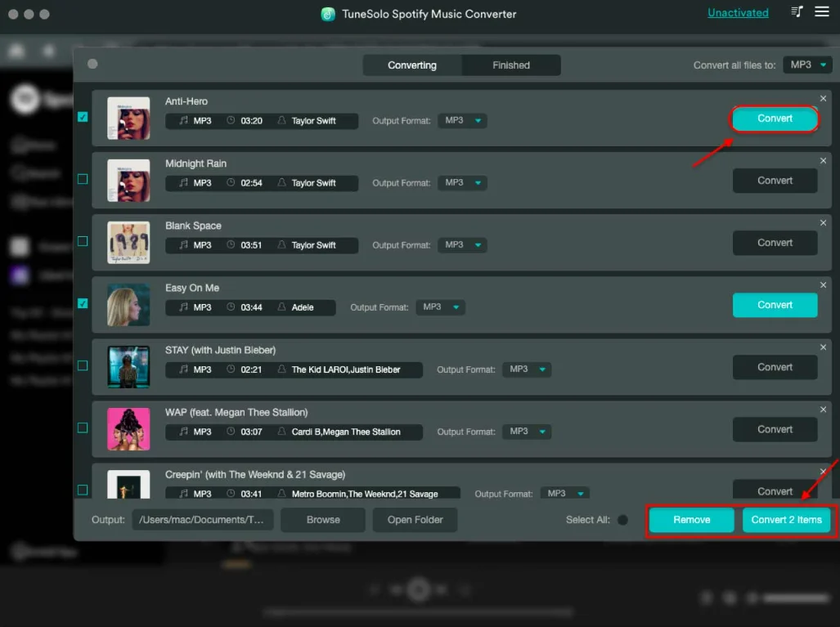Viewport: 840px width, 627px height.
Task: Check the STAY (with Justin Bieber) checkbox
Action: (83, 365)
